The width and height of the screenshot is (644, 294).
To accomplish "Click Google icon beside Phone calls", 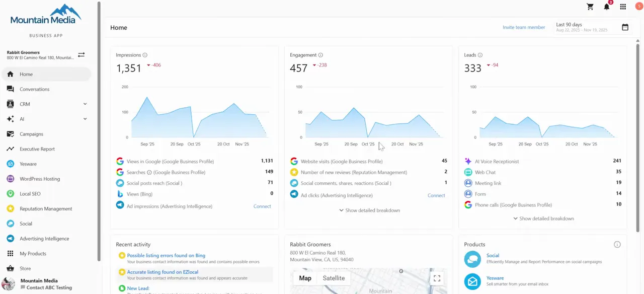I will click(468, 205).
